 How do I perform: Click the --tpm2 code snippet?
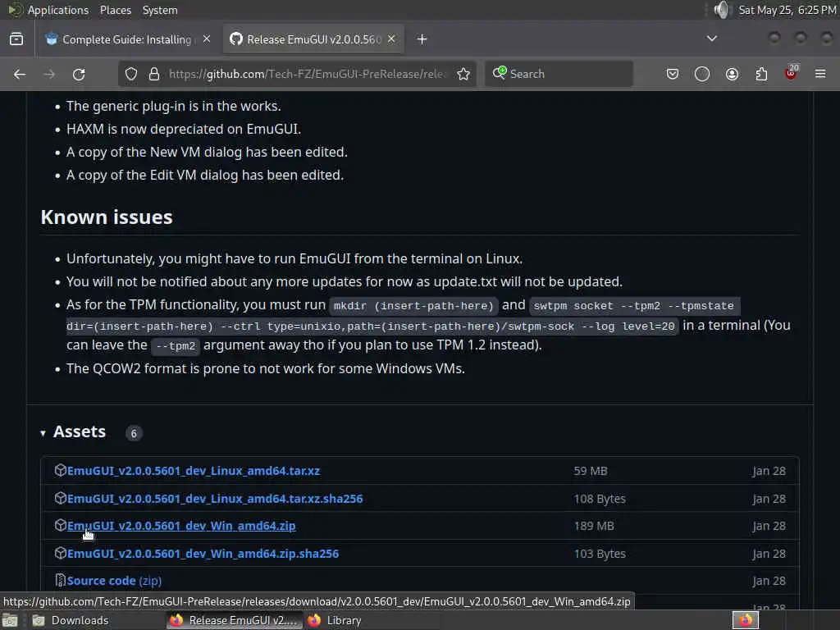176,346
